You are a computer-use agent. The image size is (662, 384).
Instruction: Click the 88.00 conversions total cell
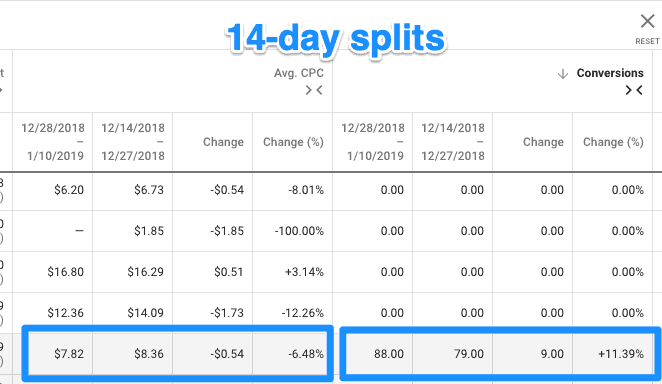click(x=388, y=354)
